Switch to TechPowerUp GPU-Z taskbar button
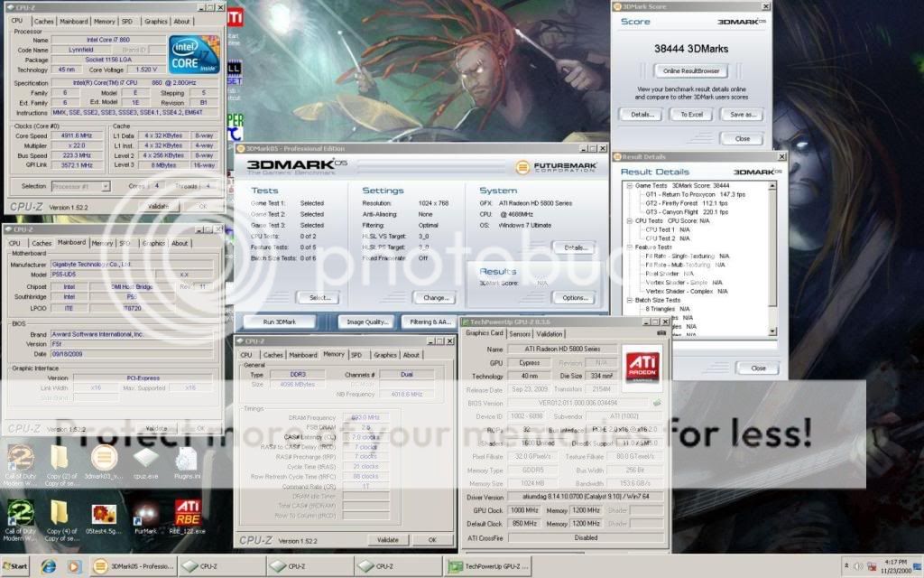924x578 pixels. 489,566
